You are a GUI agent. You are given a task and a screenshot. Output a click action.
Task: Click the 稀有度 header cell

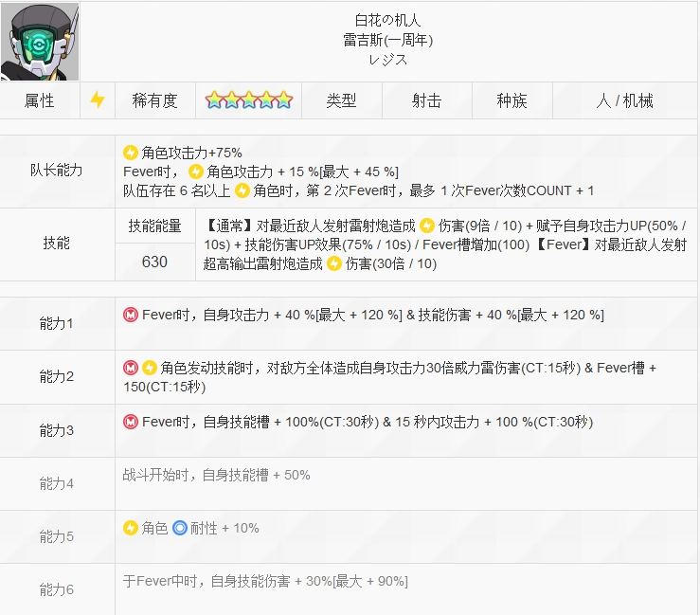[155, 100]
